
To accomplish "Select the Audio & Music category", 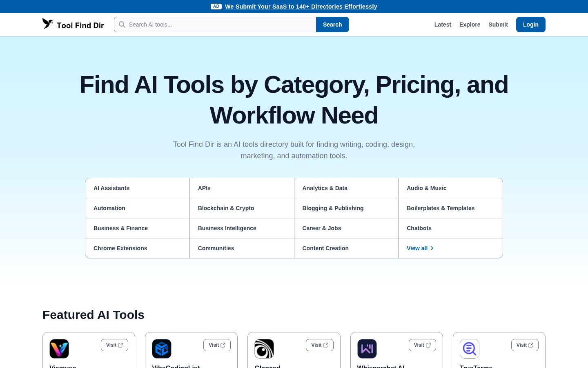I will 450,188.
